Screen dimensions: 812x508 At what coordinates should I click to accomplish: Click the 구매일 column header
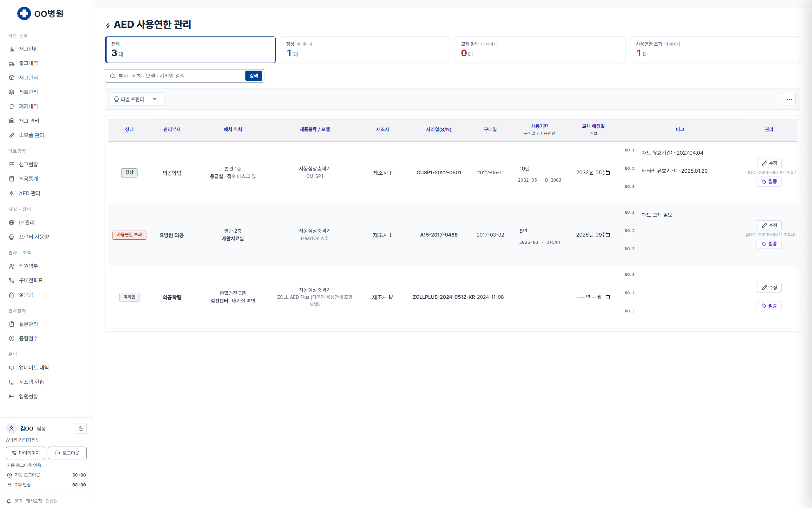[x=490, y=129]
